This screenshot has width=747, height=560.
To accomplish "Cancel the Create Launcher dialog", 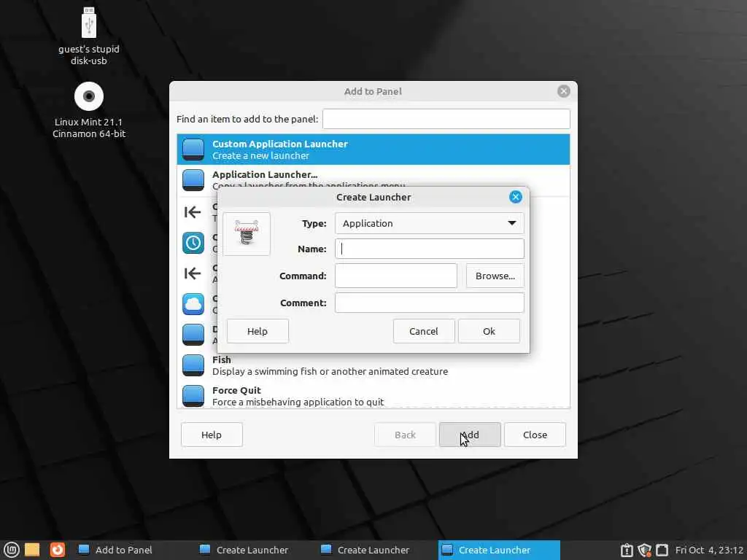I will click(424, 331).
